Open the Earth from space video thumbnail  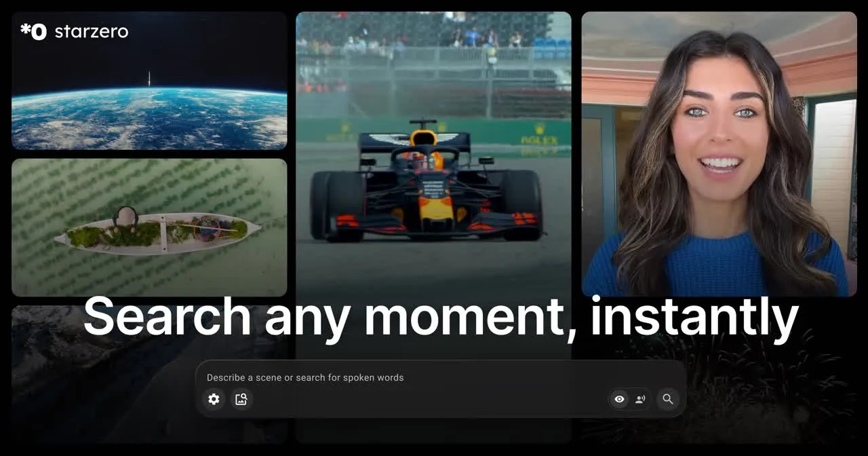click(149, 81)
